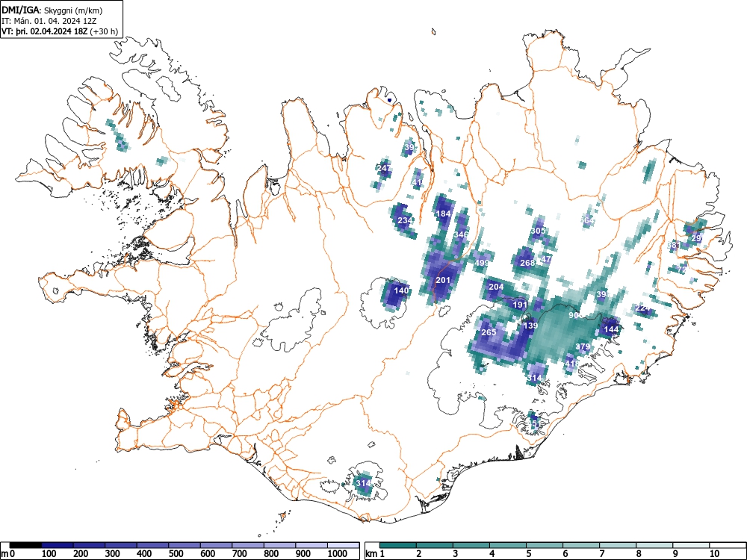Click the visibility value '247' on the map
The width and height of the screenshot is (747, 560).
click(383, 168)
